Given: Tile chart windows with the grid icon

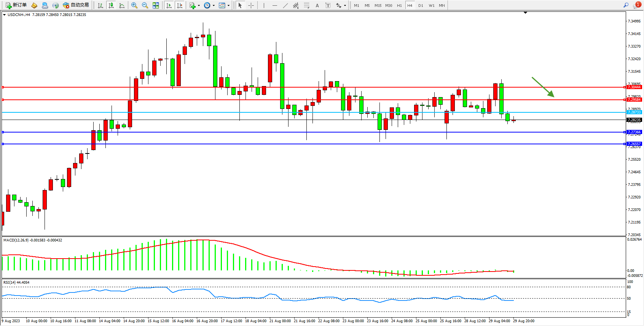Looking at the screenshot, I should 156,5.
